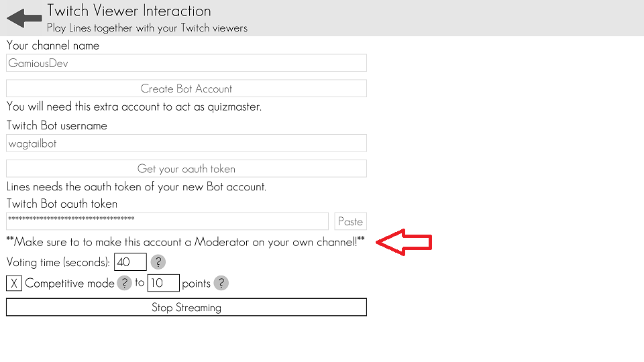644x362 pixels.
Task: Click the Twitch Viewer Interaction title
Action: click(x=129, y=11)
